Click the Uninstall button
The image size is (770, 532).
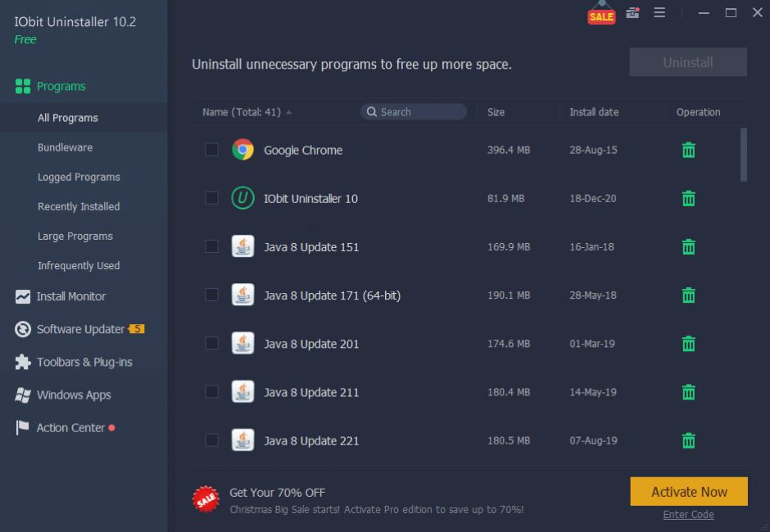click(688, 62)
